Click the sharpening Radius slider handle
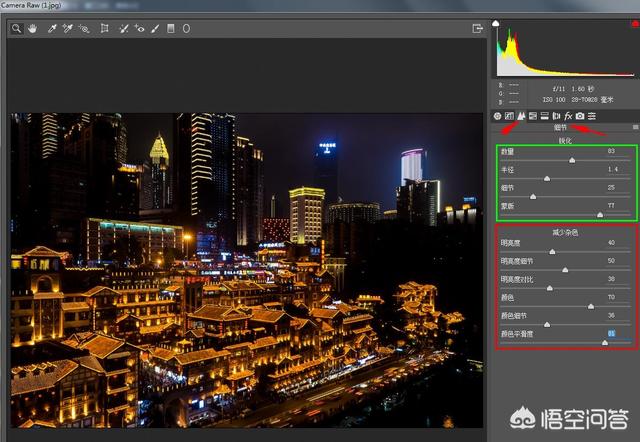Screen dimensions: 640x442 pyautogui.click(x=547, y=178)
